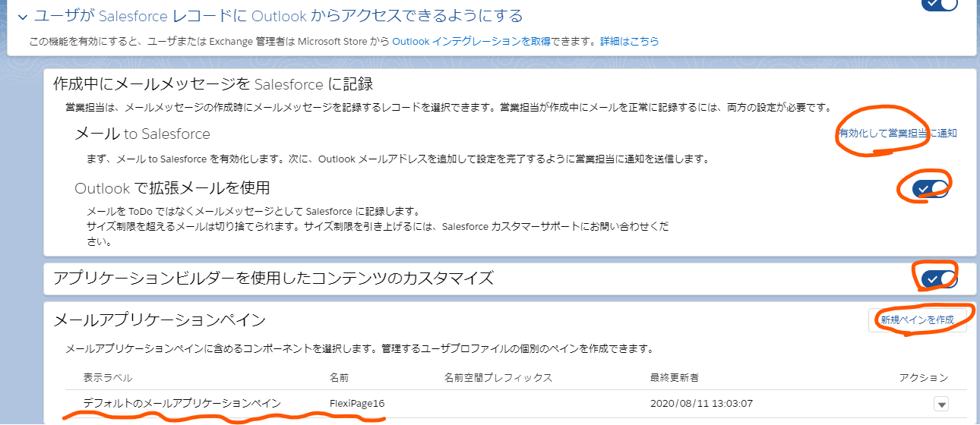Click the 名前空間プレフィックス column header
The image size is (980, 425).
(x=498, y=377)
